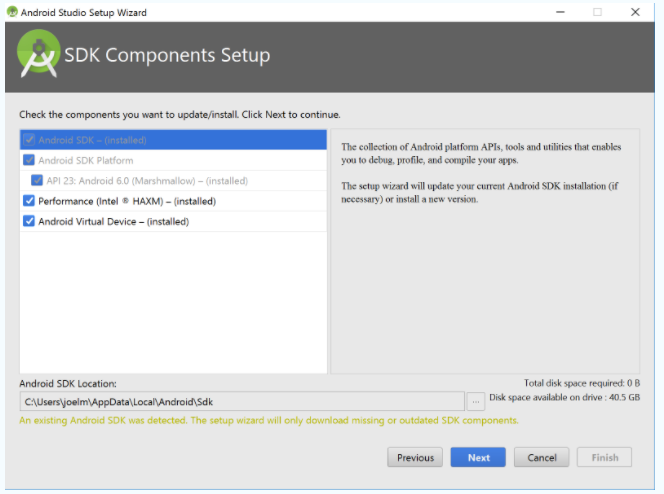
Task: Minimize the Setup Wizard window
Action: [x=560, y=12]
